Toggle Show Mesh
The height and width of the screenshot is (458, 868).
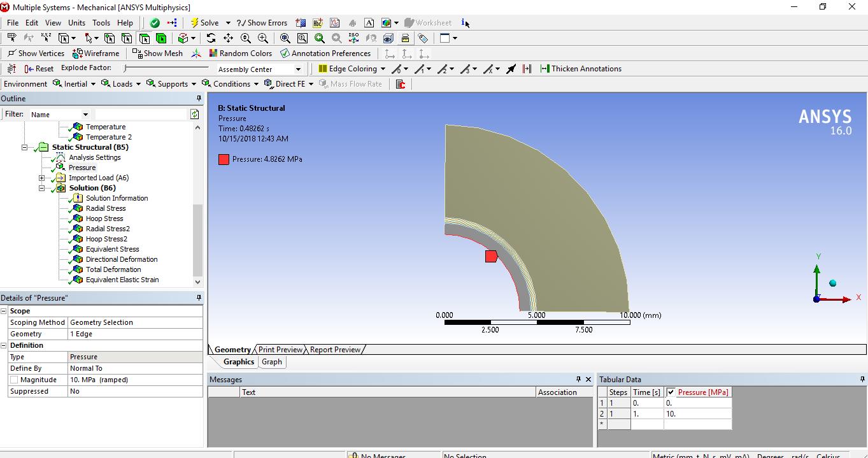(x=157, y=54)
